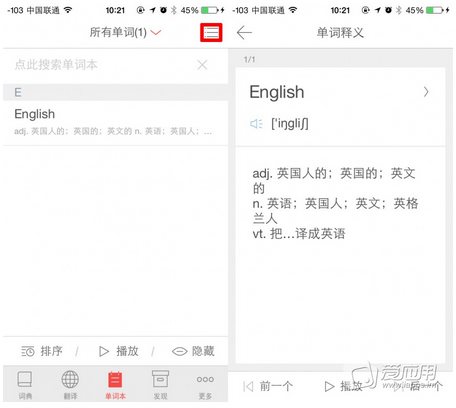Tap the 1/1 page counter
This screenshot has height=408, width=456.
click(249, 60)
